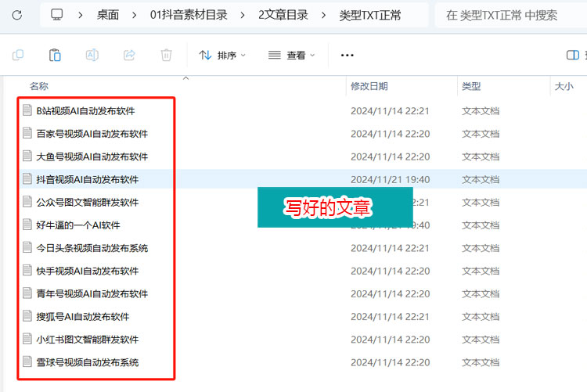
Task: Click the document icon of B站视频AI自动发布软件
Action: pyautogui.click(x=27, y=110)
